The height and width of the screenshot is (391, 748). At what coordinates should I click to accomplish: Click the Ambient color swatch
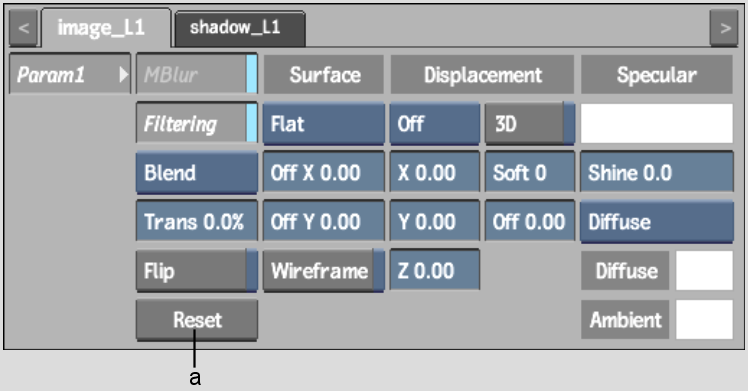[x=704, y=319]
